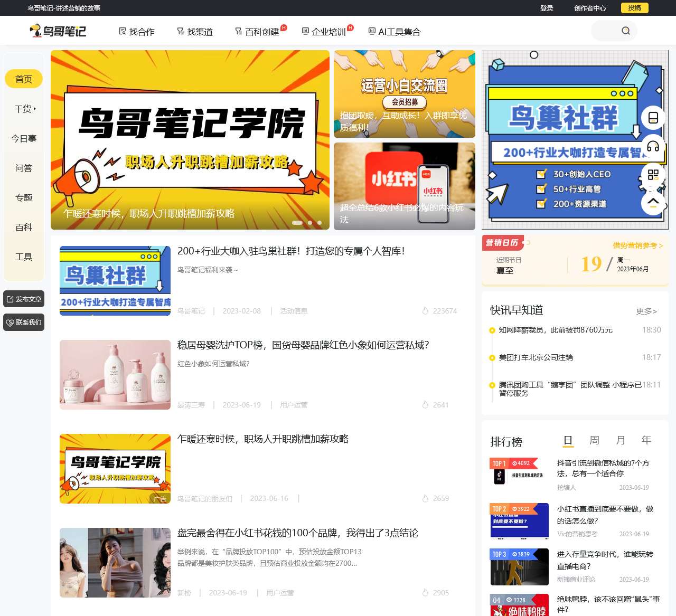This screenshot has width=676, height=616.
Task: Select second carousel indicator dot
Action: click(x=310, y=223)
